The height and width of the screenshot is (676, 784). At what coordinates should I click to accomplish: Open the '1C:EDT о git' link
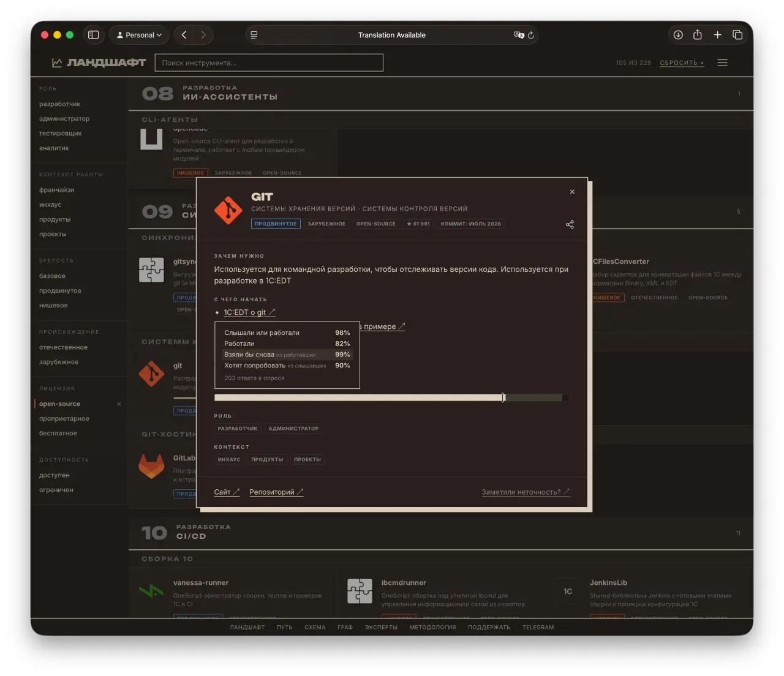[x=249, y=312]
